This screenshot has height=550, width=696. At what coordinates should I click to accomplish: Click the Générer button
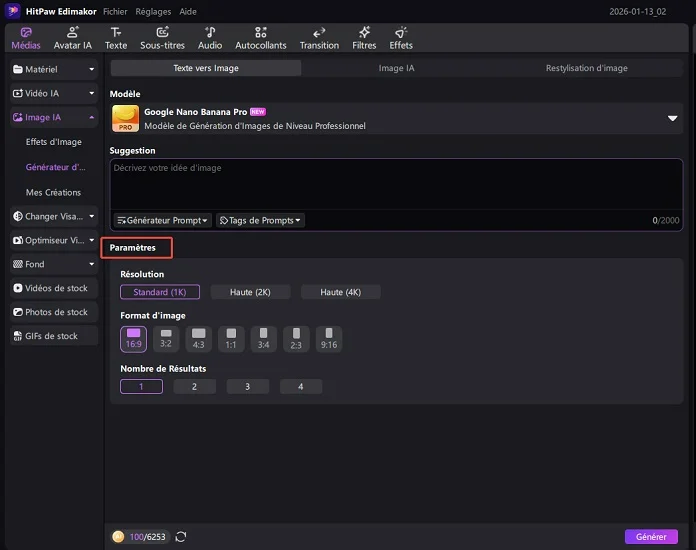point(650,537)
